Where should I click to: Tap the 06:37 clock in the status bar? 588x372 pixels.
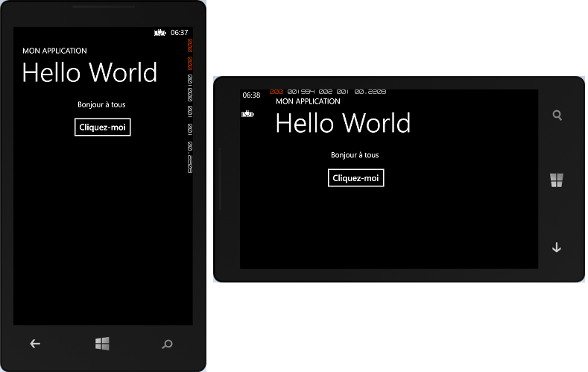179,33
